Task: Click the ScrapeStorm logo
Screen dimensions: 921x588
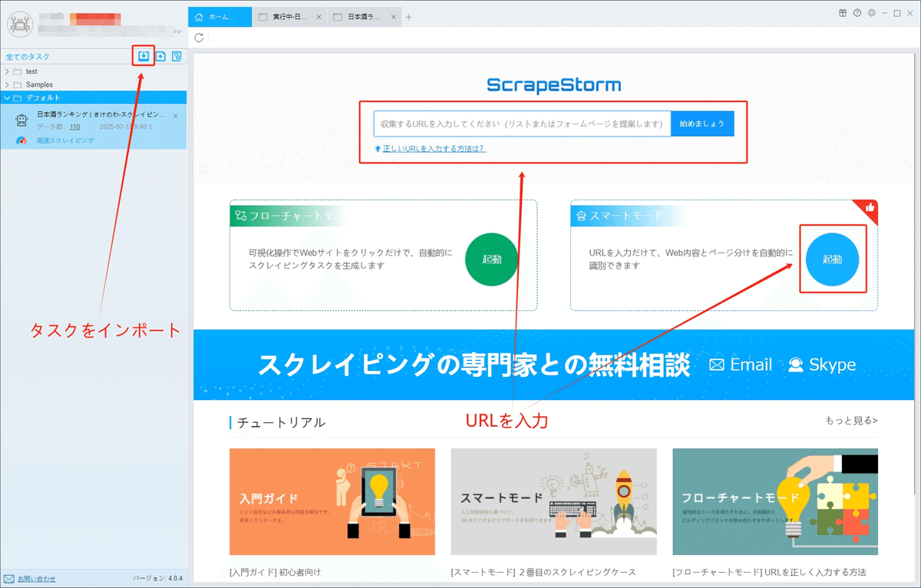Action: coord(554,85)
